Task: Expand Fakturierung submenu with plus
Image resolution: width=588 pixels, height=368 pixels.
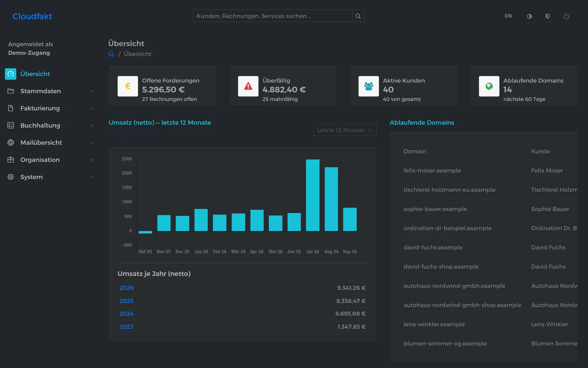Action: coord(92,109)
